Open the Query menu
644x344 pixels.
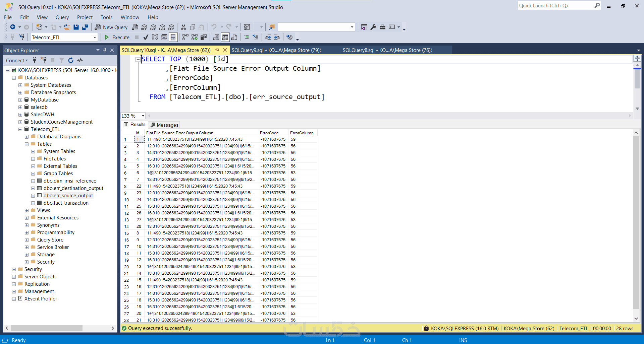pyautogui.click(x=62, y=17)
